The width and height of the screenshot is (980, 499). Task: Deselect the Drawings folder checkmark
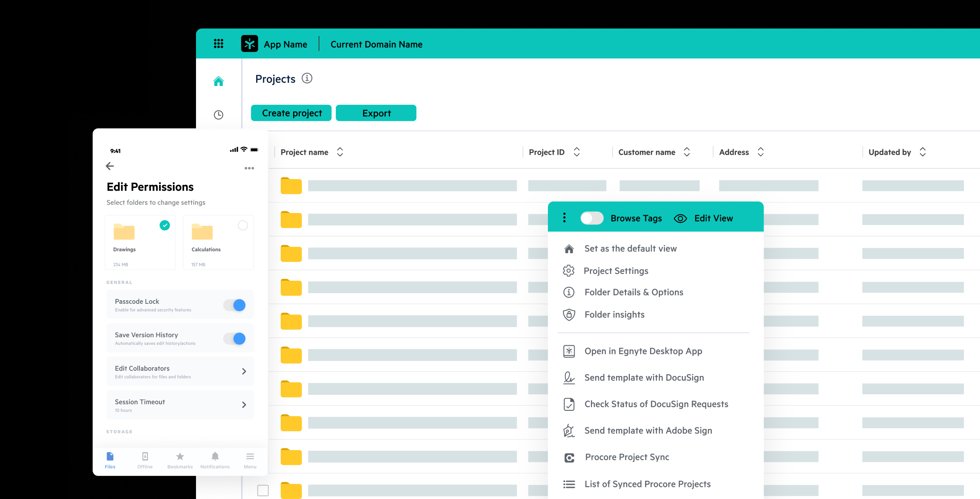165,225
